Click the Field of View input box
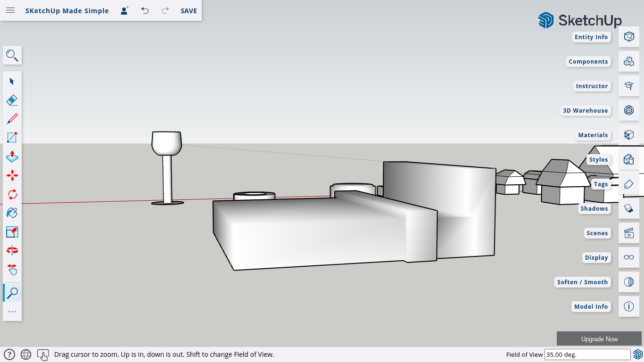 [587, 354]
